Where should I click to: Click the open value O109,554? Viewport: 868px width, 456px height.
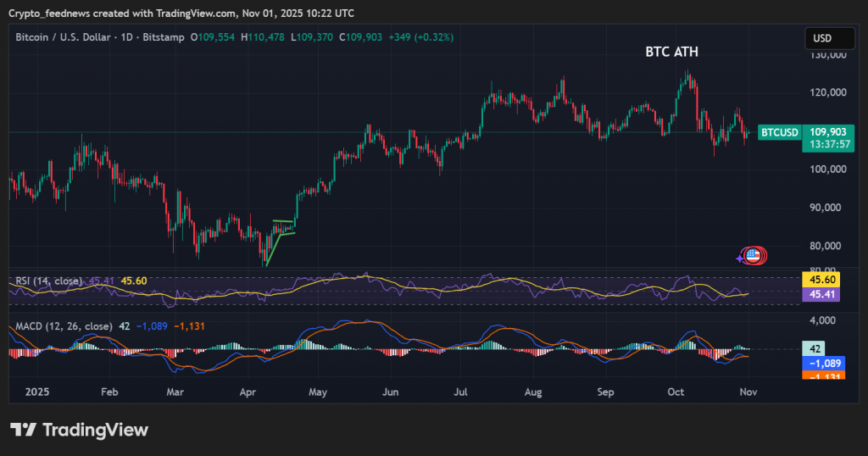pyautogui.click(x=213, y=37)
